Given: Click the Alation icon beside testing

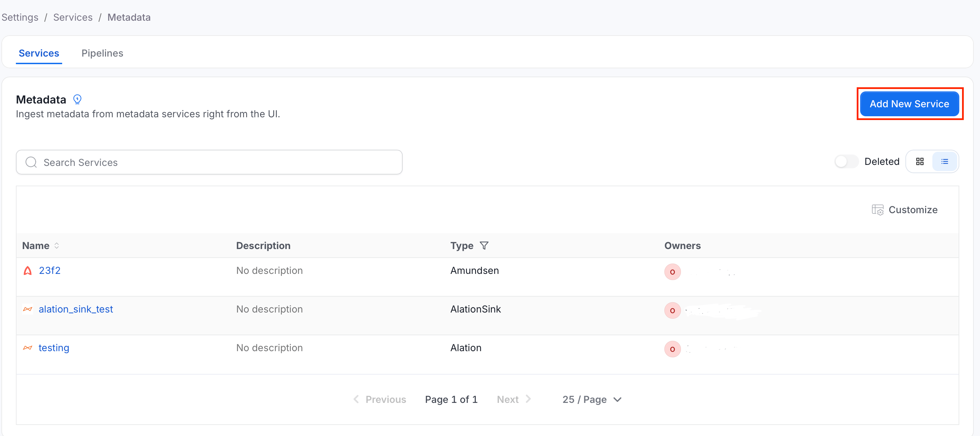Looking at the screenshot, I should point(28,348).
